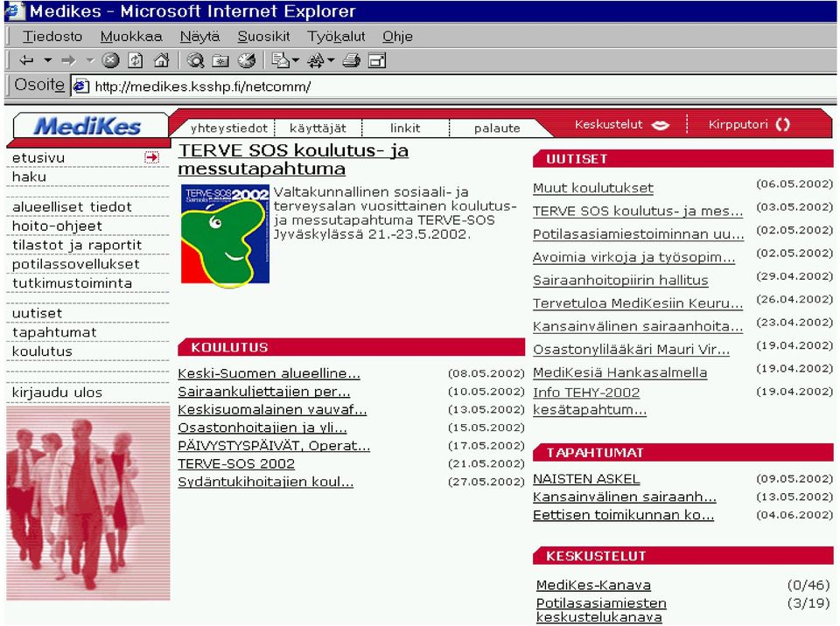The image size is (840, 626).
Task: Click the brackets icon next to Kirpputori
Action: click(x=782, y=124)
